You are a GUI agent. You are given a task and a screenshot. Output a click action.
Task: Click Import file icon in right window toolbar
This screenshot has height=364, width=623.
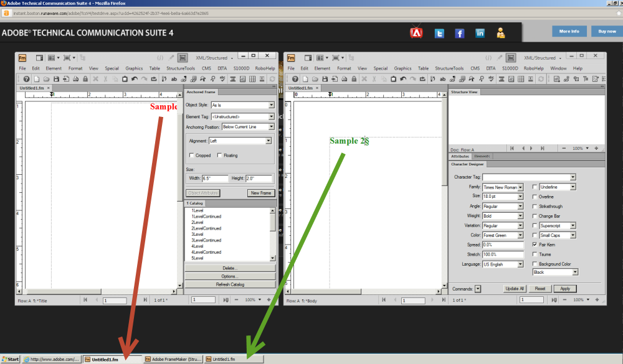335,79
